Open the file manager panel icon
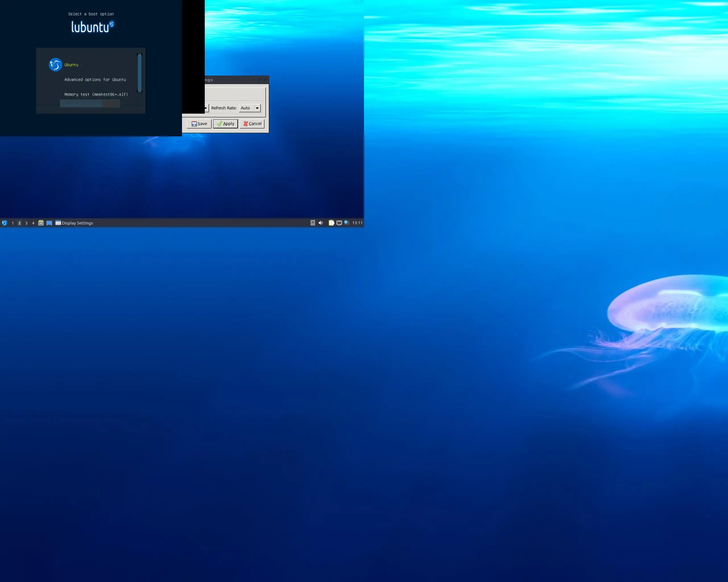This screenshot has height=582, width=728. coord(41,223)
